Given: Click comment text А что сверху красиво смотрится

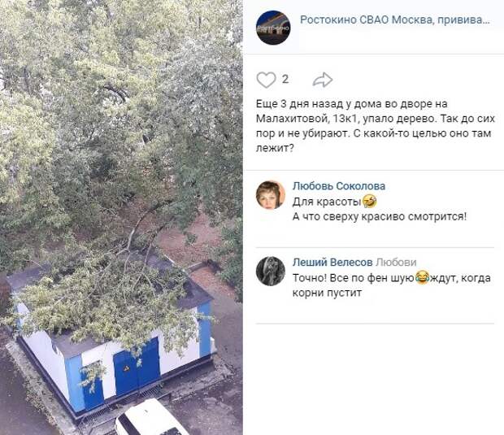Looking at the screenshot, I should point(380,217).
